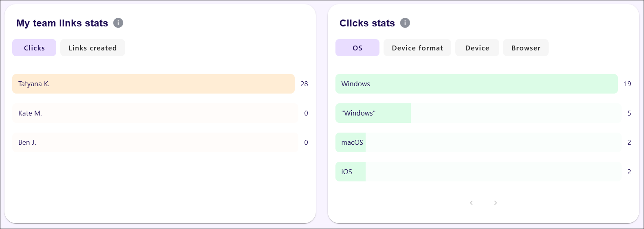Click Tatyana K.'s click count 28
Viewport: 644px width, 229px height.
pos(304,84)
